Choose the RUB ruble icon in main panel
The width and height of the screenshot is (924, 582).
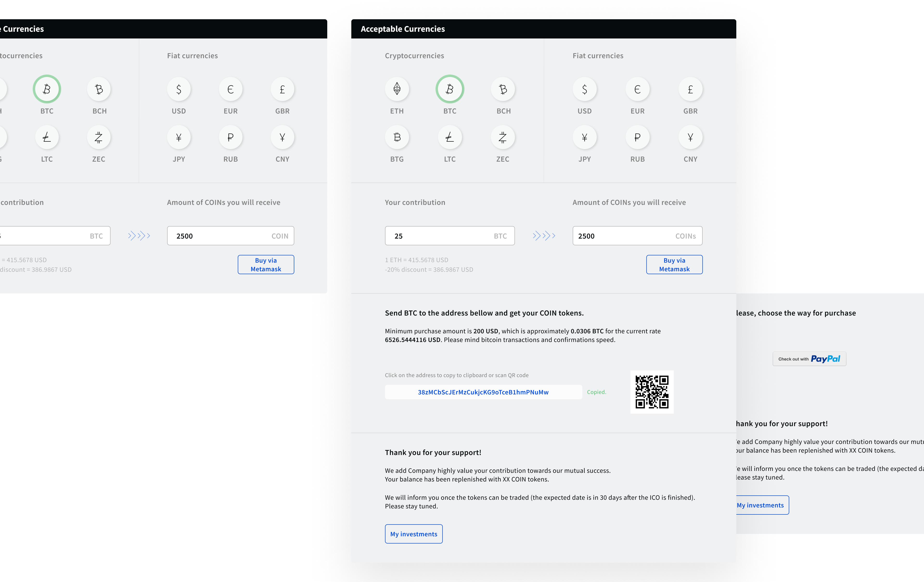(x=637, y=137)
